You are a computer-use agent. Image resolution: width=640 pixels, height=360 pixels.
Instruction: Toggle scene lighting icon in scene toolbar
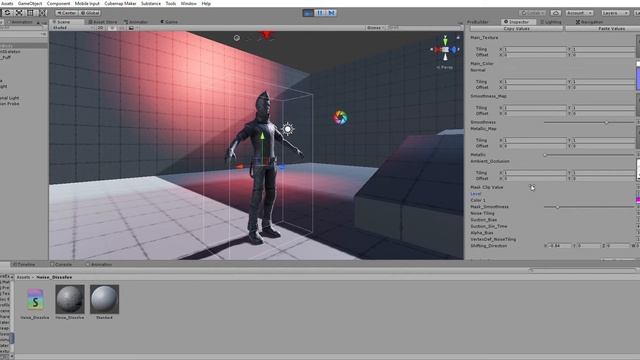pos(112,28)
